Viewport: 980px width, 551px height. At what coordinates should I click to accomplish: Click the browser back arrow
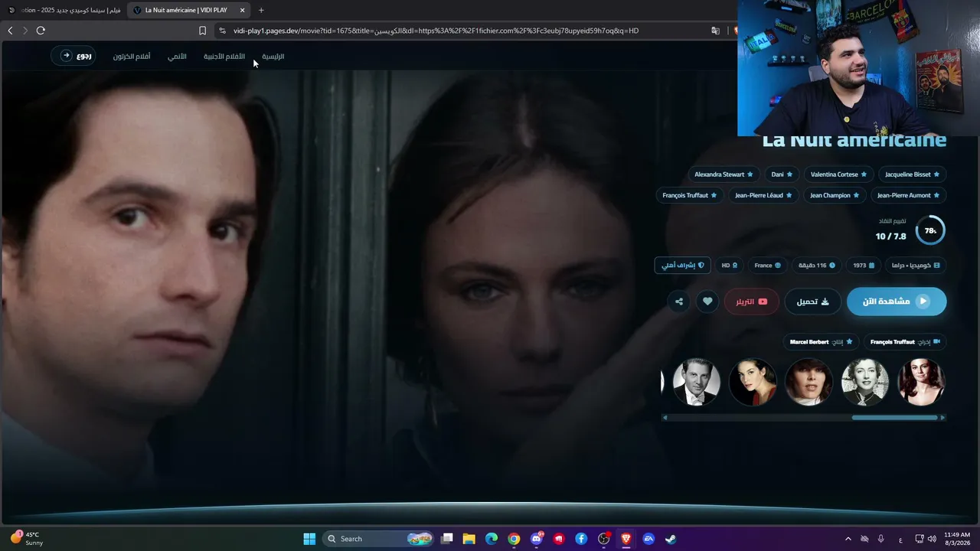10,31
